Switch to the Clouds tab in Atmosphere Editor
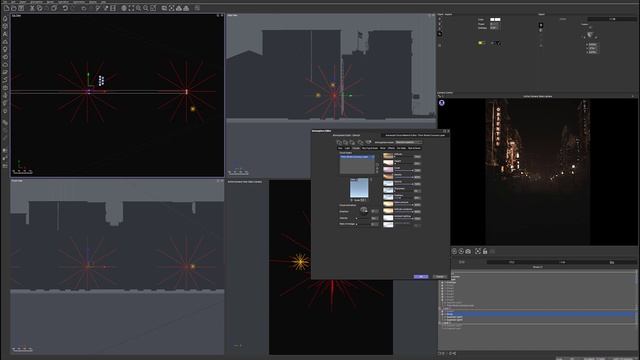Image resolution: width=640 pixels, height=360 pixels. 356,148
